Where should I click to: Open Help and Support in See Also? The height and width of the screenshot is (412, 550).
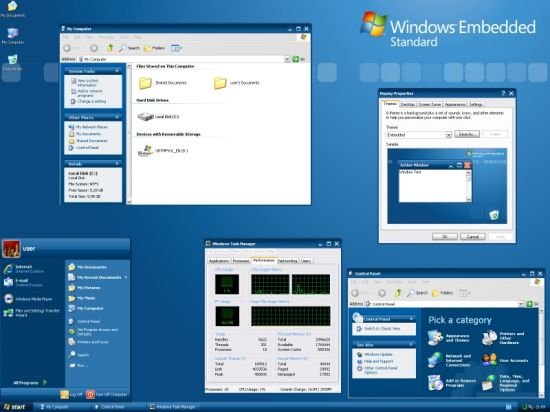(375, 361)
